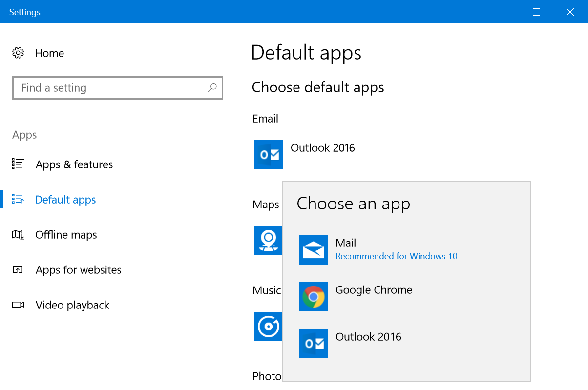Screen dimensions: 588x390
Task: Select Default apps in the sidebar
Action: coord(65,200)
